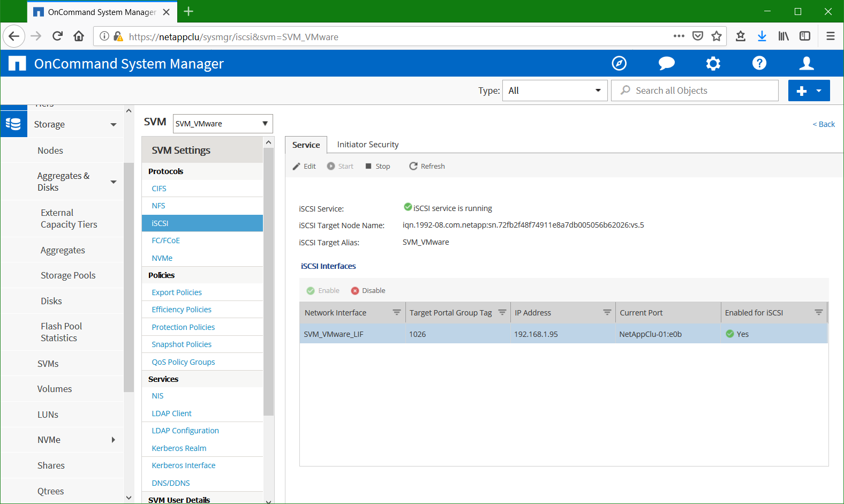This screenshot has height=504, width=844.
Task: Open Efficiency Policies
Action: tap(182, 310)
